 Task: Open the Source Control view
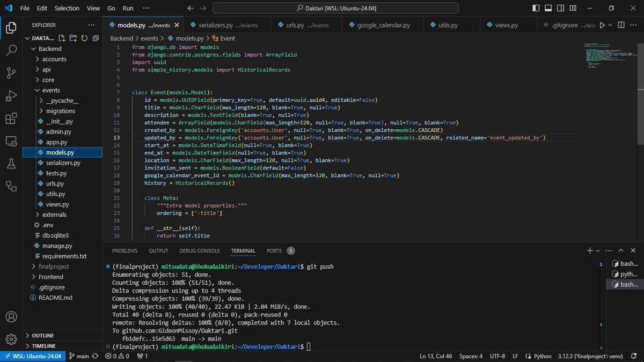[x=11, y=73]
